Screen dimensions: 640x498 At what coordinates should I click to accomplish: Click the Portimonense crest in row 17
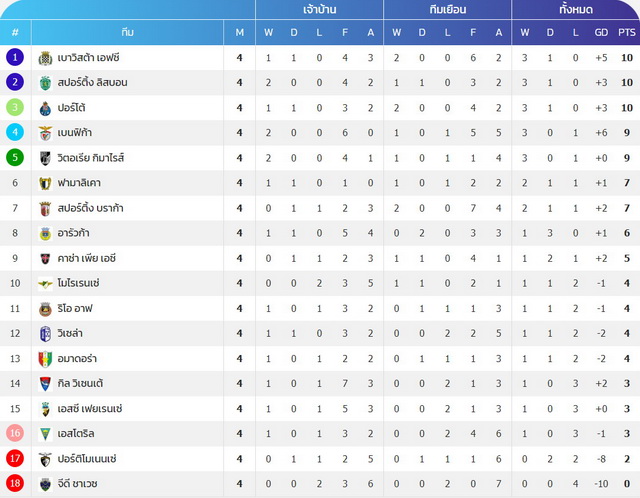(45, 459)
